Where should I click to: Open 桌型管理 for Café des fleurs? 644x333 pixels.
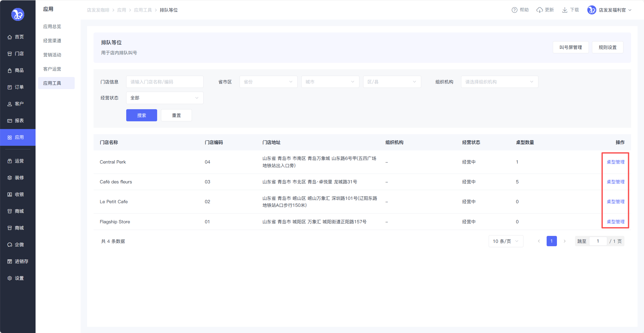point(615,182)
